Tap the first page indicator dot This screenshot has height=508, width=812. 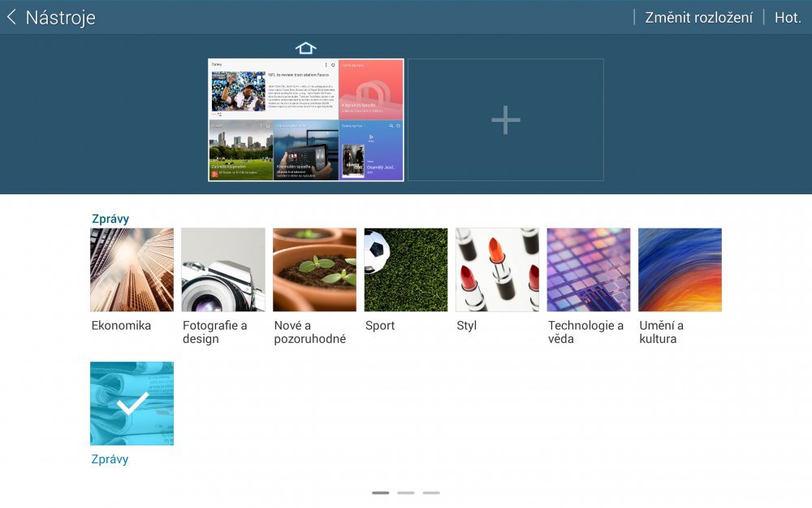(x=380, y=493)
